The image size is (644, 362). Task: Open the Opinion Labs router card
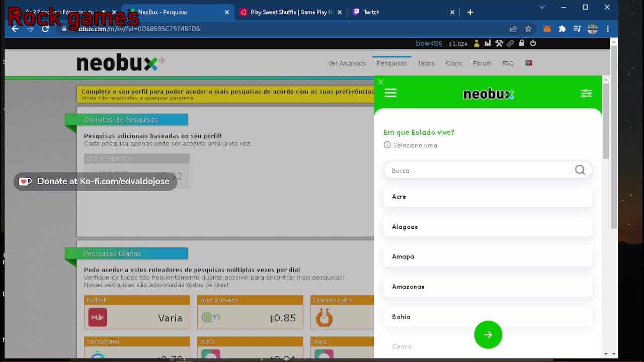tap(342, 312)
